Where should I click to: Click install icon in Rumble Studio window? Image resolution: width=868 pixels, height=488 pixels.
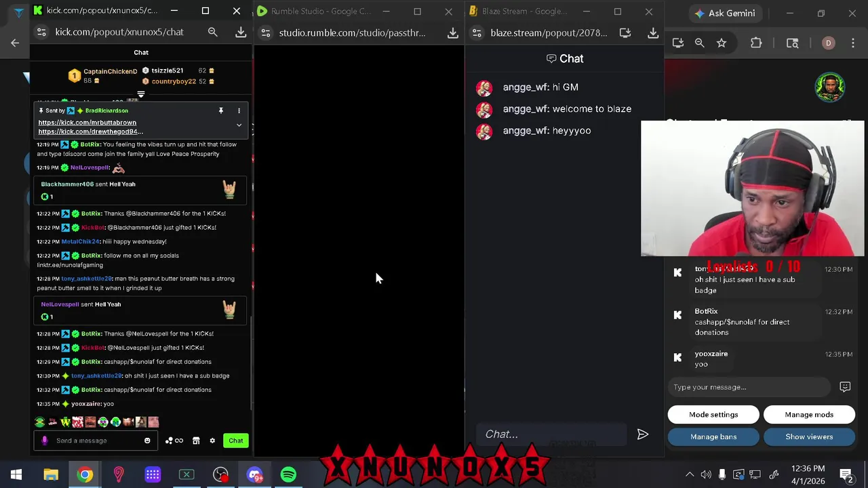[x=453, y=33]
